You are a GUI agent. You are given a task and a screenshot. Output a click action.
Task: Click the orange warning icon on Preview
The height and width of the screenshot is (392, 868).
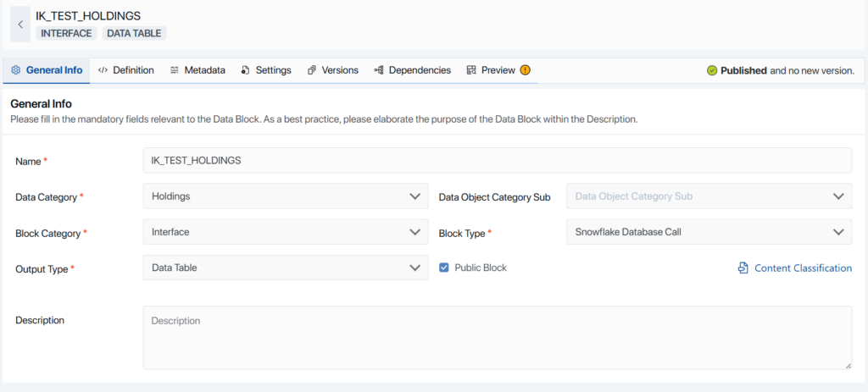(526, 70)
